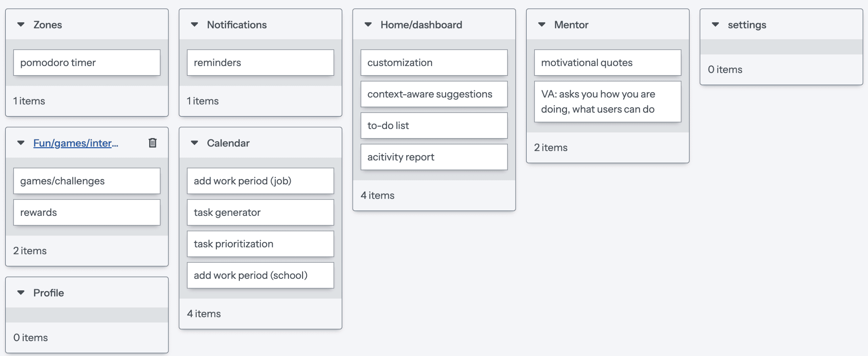Select the add work period (school) card

coord(260,275)
